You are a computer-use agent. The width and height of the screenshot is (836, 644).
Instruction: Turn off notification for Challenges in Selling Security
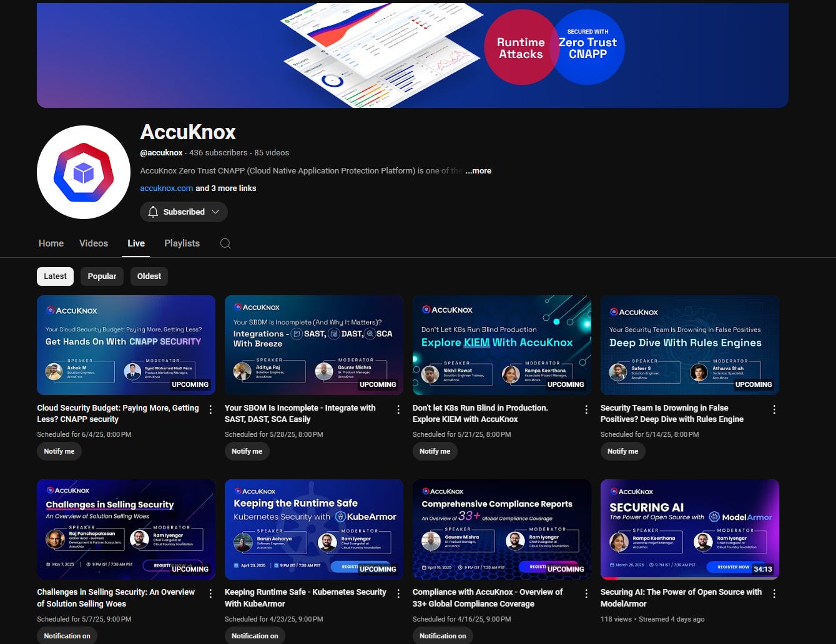(67, 635)
